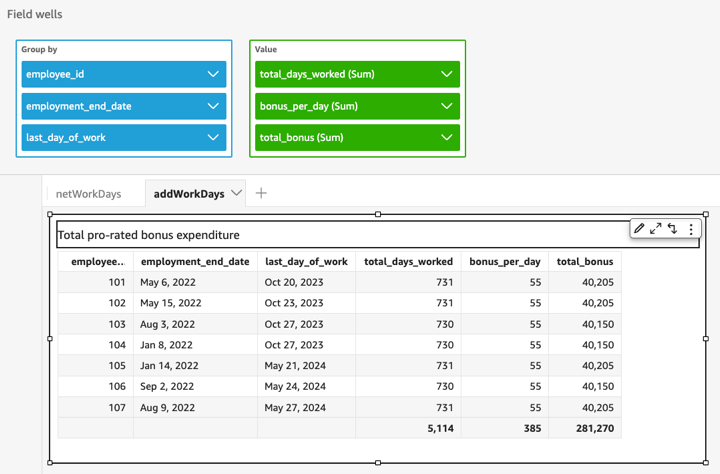Select the addWorkDays sheet tab

pyautogui.click(x=188, y=193)
